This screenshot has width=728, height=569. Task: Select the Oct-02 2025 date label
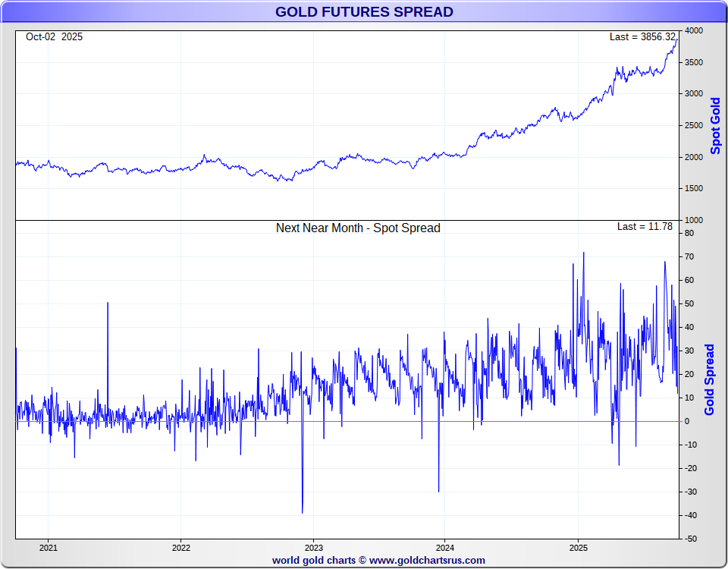55,36
